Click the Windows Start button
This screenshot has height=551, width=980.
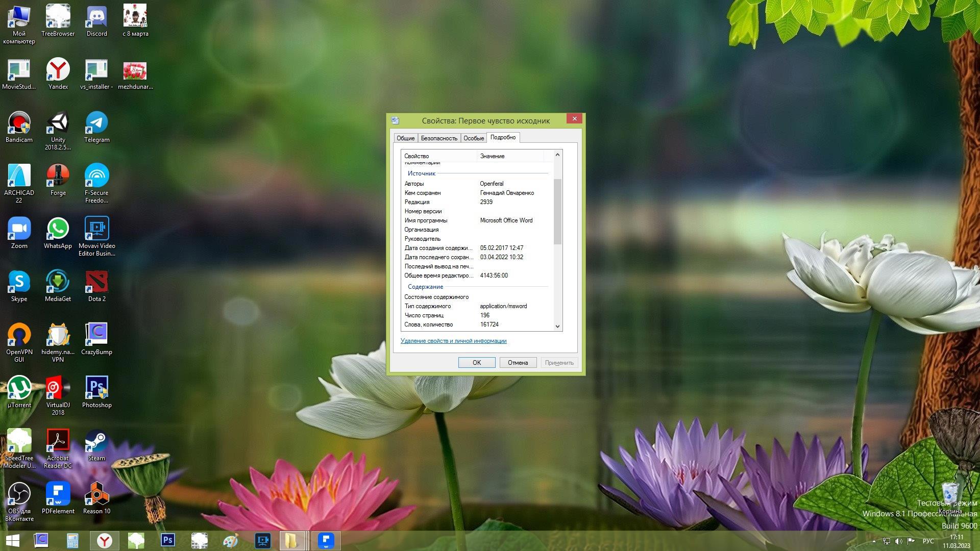pos(12,540)
